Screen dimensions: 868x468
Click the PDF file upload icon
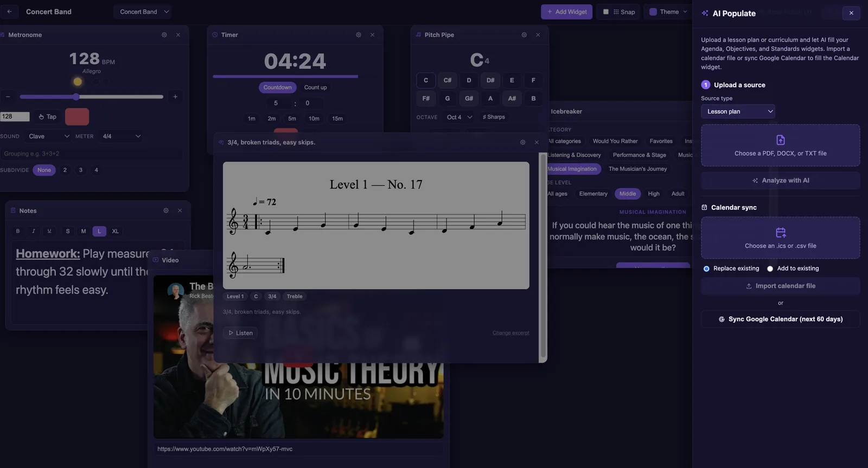[x=781, y=140]
